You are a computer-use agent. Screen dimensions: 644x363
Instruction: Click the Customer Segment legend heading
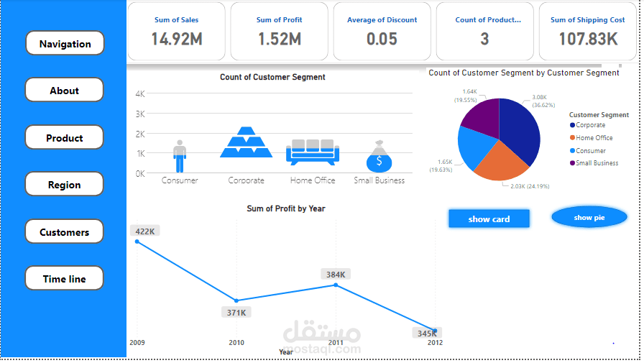point(599,115)
